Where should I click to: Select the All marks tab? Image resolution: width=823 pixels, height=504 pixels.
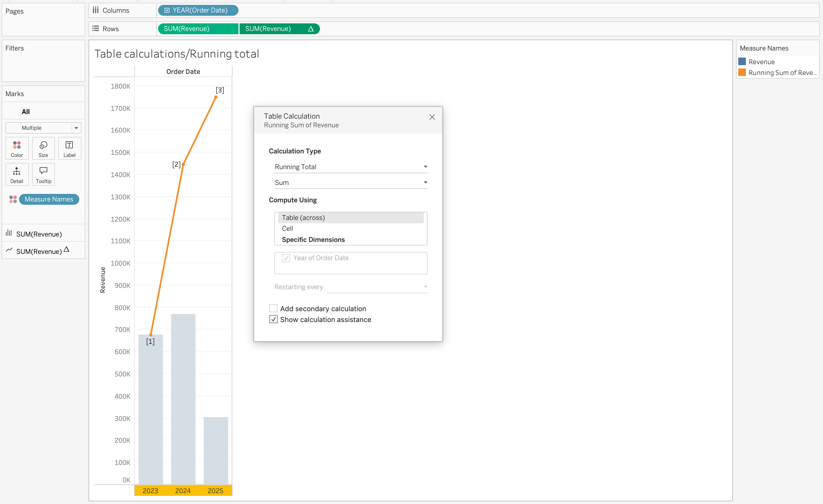tap(26, 112)
